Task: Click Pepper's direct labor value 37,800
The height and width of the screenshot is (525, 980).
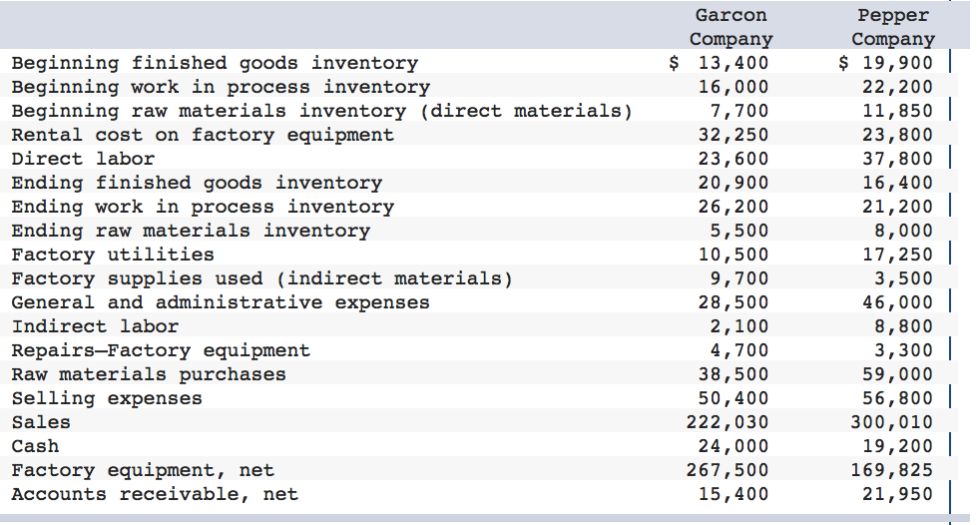Action: tap(897, 159)
